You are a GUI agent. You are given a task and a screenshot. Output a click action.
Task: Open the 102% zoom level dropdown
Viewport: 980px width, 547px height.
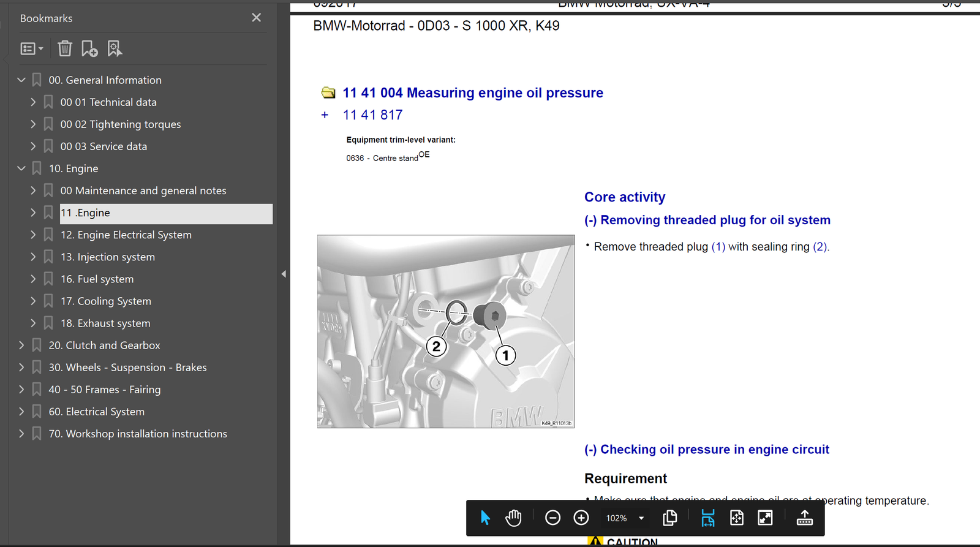click(x=625, y=518)
